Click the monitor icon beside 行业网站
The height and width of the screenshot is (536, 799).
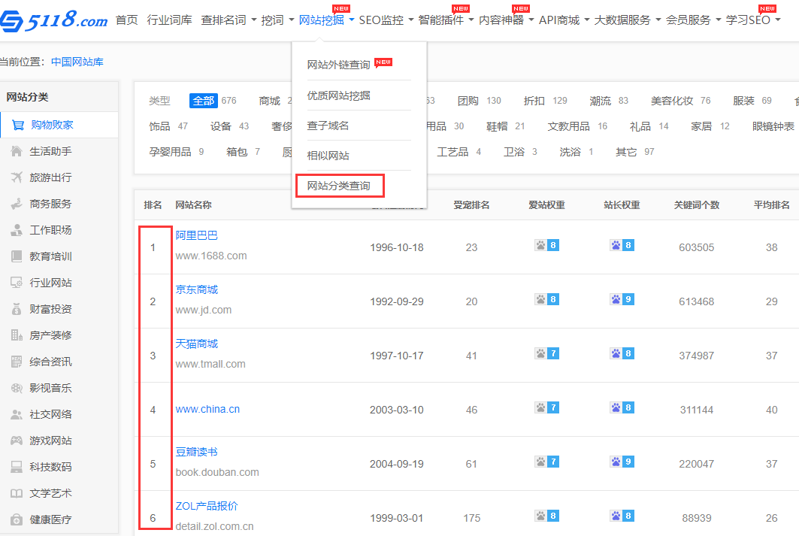click(x=17, y=283)
